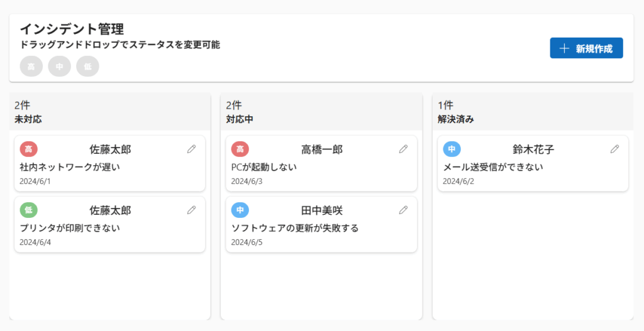Click edit pencil on プリンタが印刷できない card

point(192,210)
